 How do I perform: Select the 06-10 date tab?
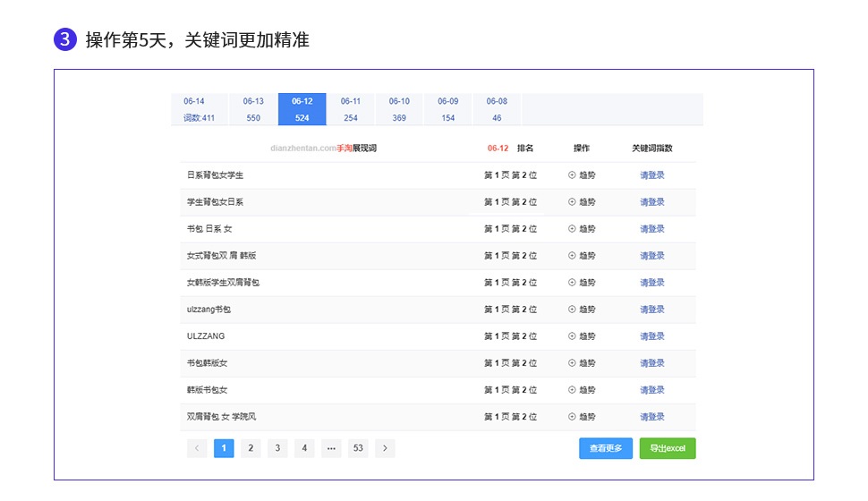(x=399, y=109)
